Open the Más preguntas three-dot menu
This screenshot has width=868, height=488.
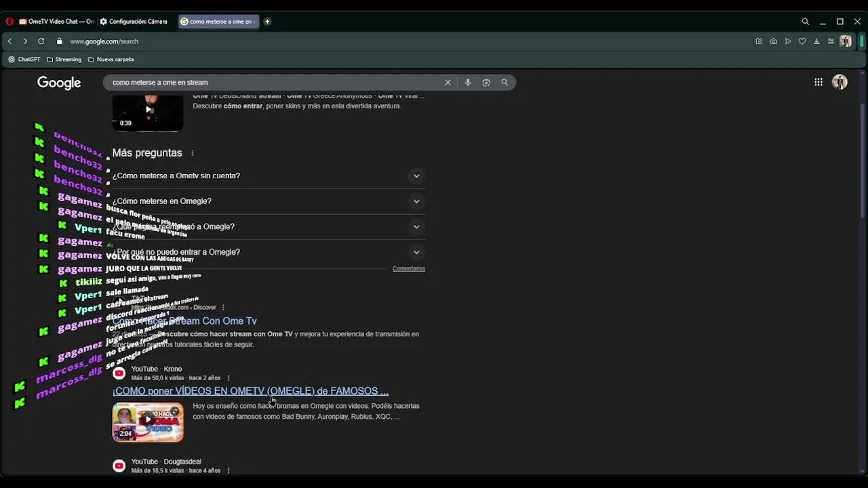[x=193, y=153]
